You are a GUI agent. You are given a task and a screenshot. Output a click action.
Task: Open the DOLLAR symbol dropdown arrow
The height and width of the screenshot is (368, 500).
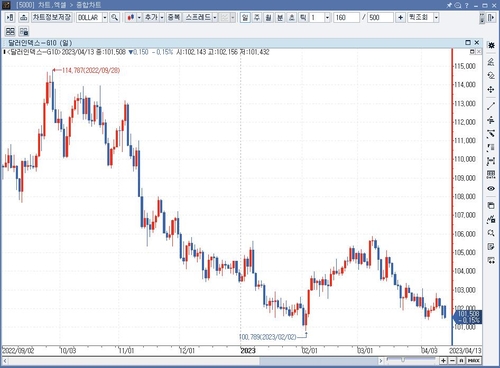coord(105,17)
